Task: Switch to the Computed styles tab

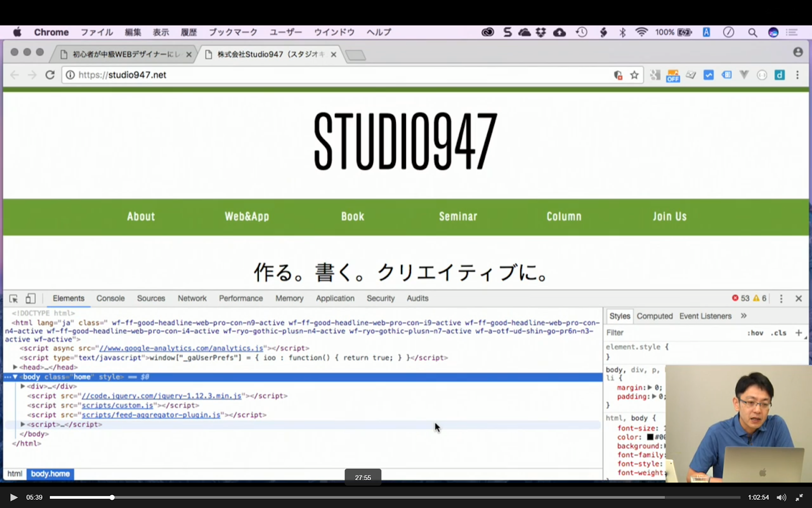Action: pos(655,316)
